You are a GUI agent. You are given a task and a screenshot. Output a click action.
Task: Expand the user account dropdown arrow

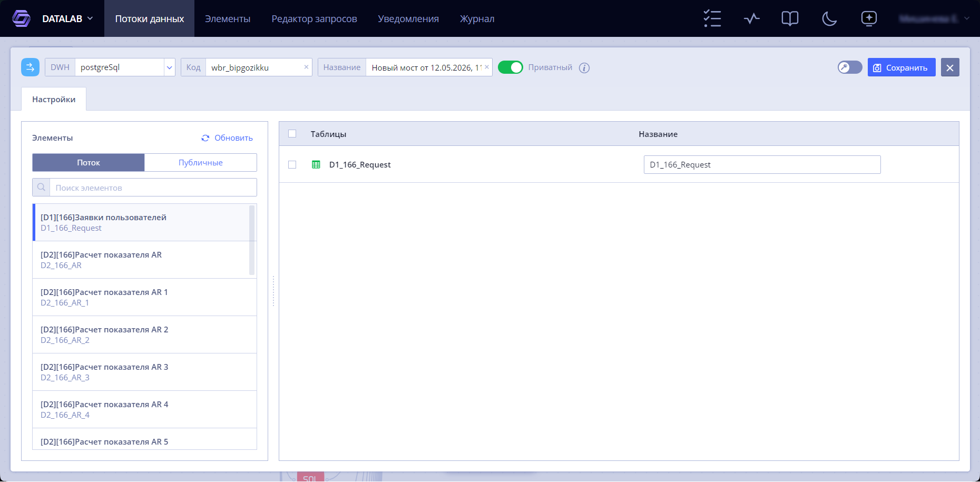click(967, 18)
